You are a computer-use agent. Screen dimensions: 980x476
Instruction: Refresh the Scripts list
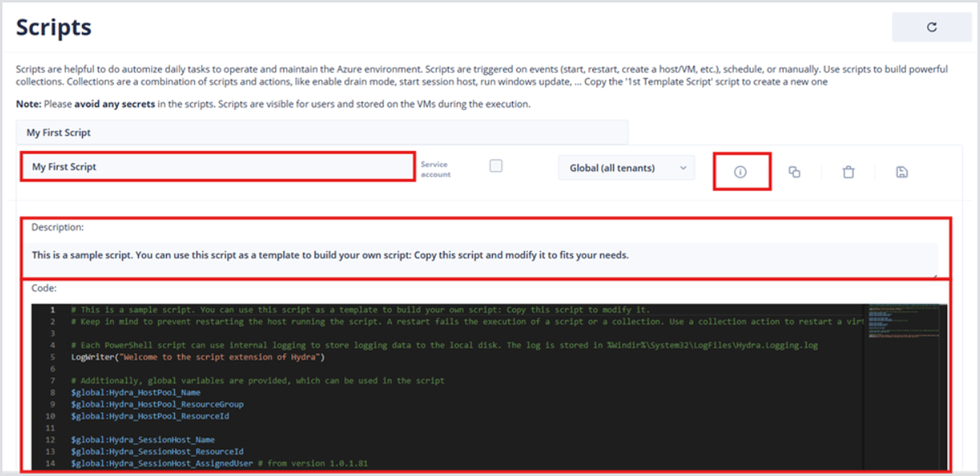point(931,27)
